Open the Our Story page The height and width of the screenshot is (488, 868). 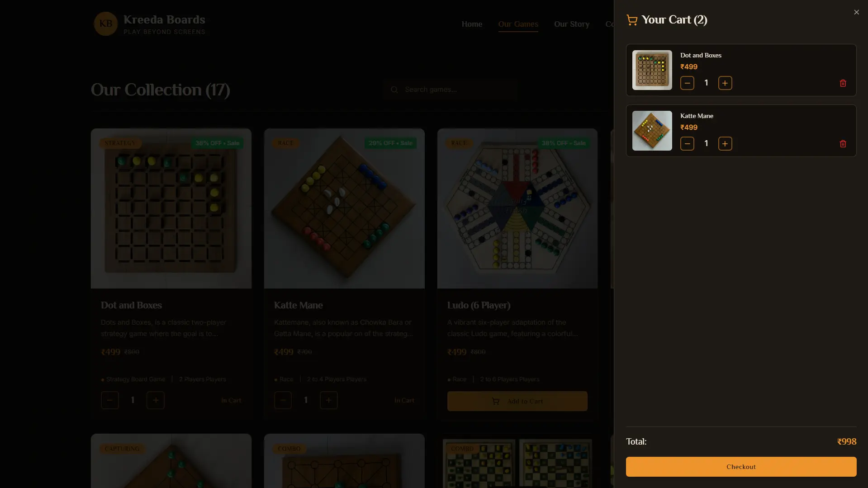click(x=572, y=24)
